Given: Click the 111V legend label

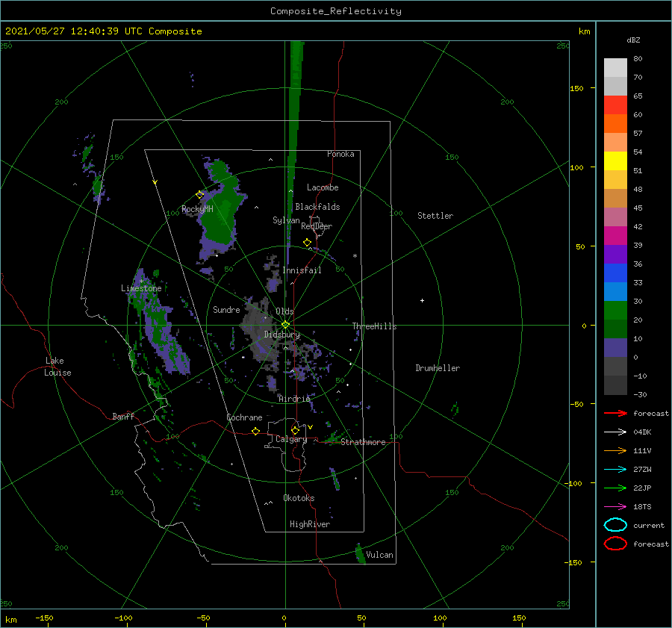Looking at the screenshot, I should [x=642, y=450].
